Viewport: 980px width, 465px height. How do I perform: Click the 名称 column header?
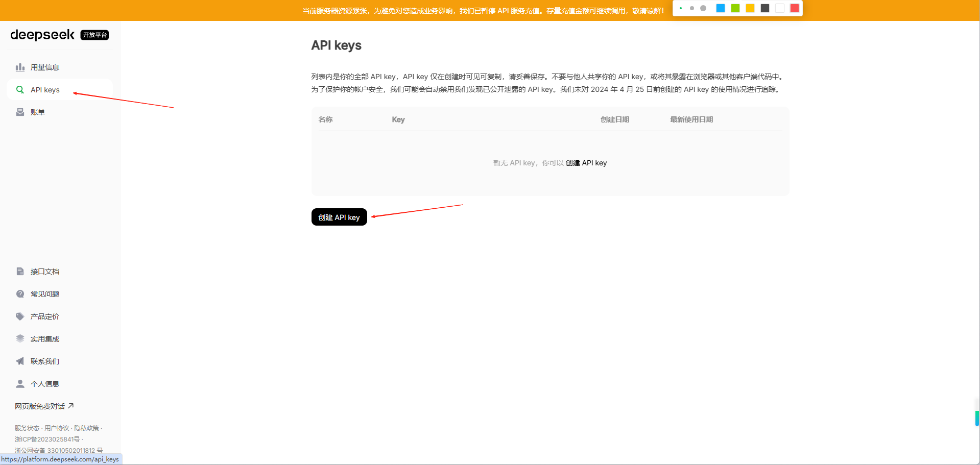click(325, 119)
